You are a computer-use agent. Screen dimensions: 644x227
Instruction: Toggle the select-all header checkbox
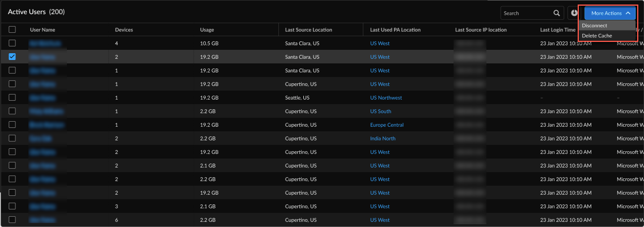click(12, 29)
